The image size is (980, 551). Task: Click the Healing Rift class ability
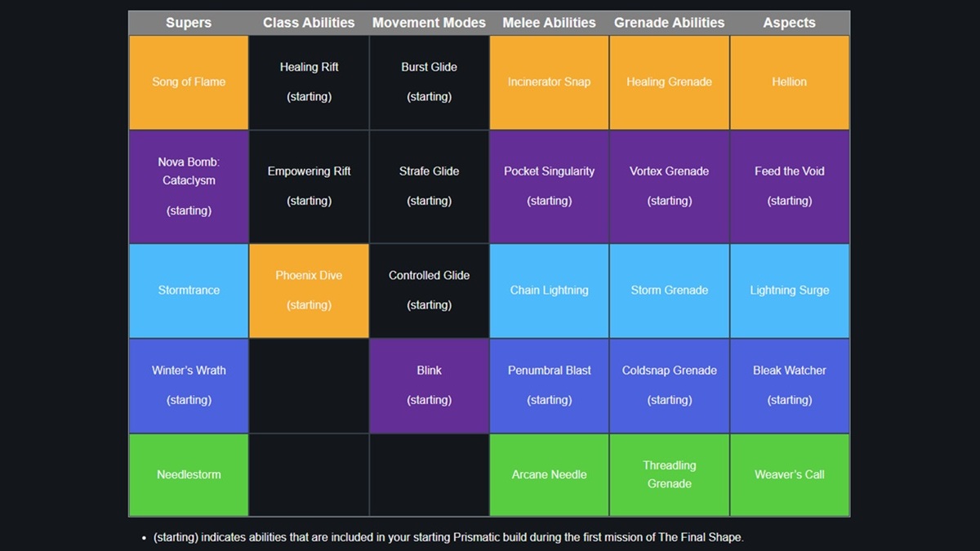pyautogui.click(x=309, y=82)
